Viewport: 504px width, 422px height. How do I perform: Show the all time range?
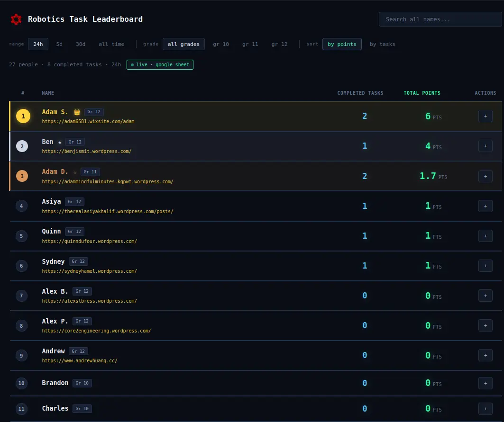tap(111, 44)
